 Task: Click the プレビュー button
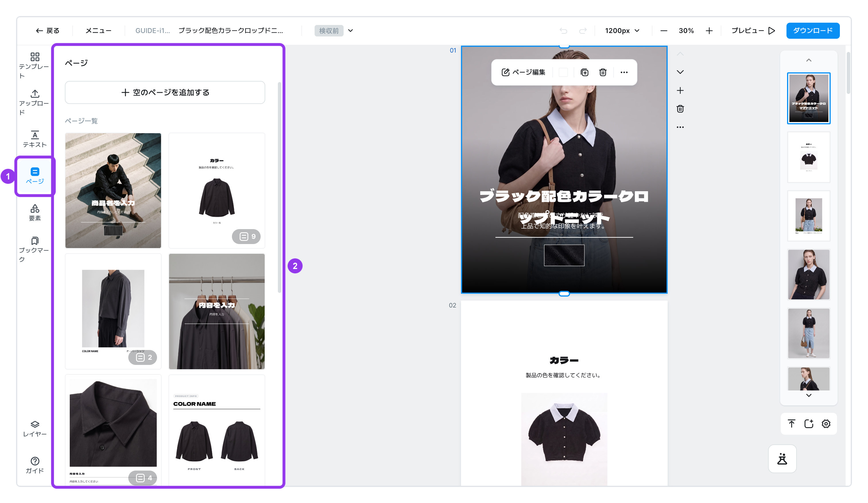(x=753, y=31)
